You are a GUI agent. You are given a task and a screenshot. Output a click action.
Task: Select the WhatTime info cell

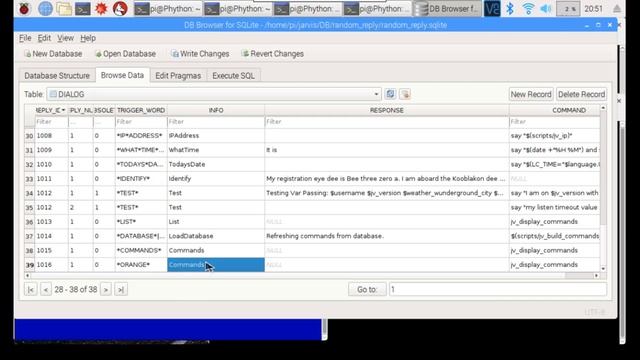pos(216,150)
